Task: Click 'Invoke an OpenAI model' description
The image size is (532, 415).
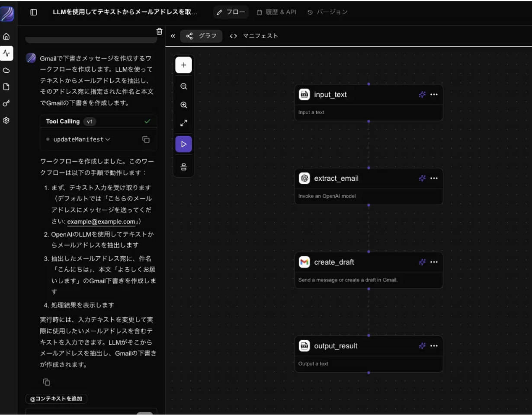Action: click(x=327, y=196)
